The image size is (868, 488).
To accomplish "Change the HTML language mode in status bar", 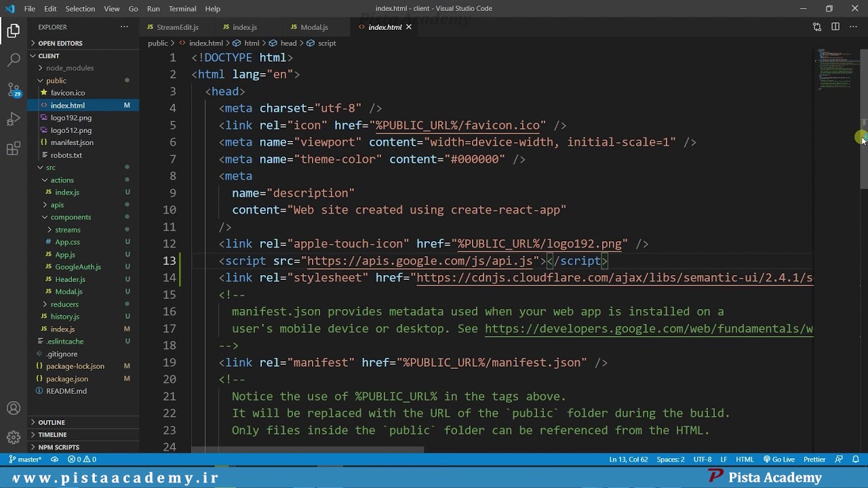I will click(x=745, y=460).
